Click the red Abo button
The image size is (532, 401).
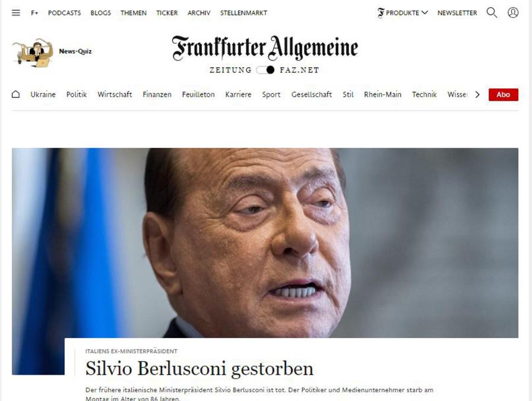coord(503,94)
